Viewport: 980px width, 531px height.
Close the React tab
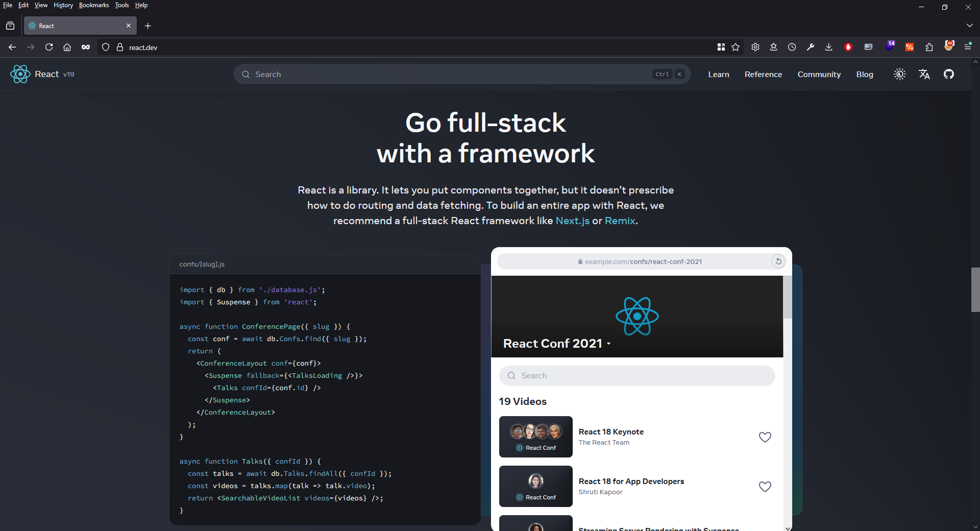coord(129,26)
